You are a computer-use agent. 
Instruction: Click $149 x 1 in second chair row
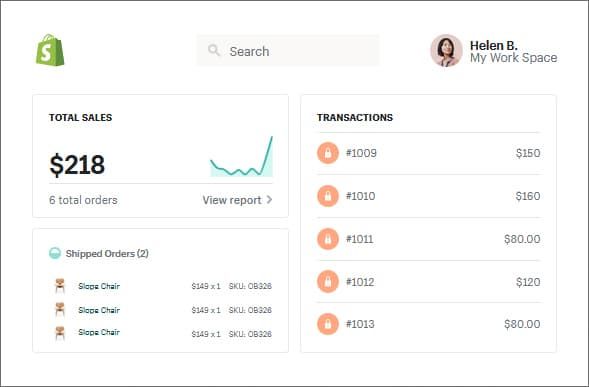pyautogui.click(x=206, y=310)
